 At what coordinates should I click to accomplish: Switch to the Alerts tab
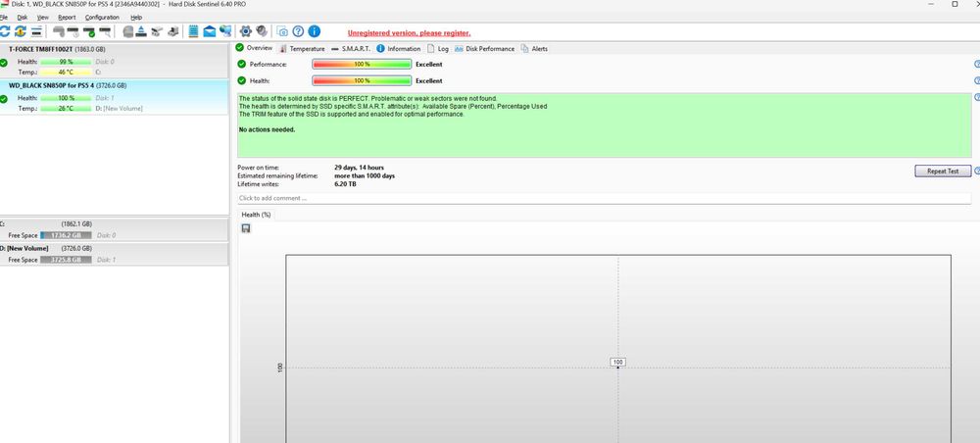(x=534, y=49)
